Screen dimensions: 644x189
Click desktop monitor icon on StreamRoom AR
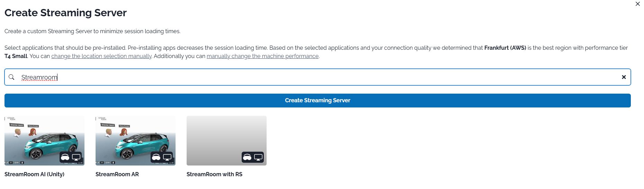[x=167, y=158]
